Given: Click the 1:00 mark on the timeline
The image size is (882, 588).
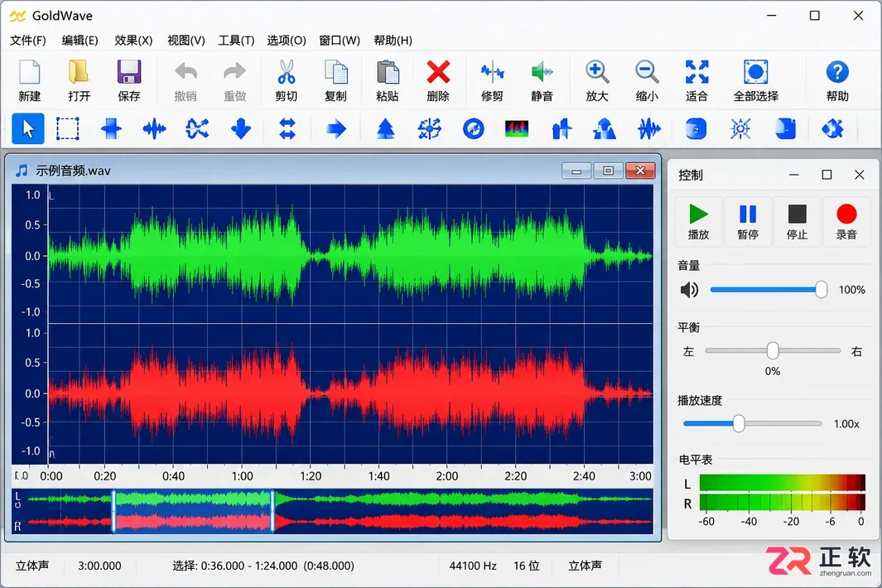Looking at the screenshot, I should 242,476.
